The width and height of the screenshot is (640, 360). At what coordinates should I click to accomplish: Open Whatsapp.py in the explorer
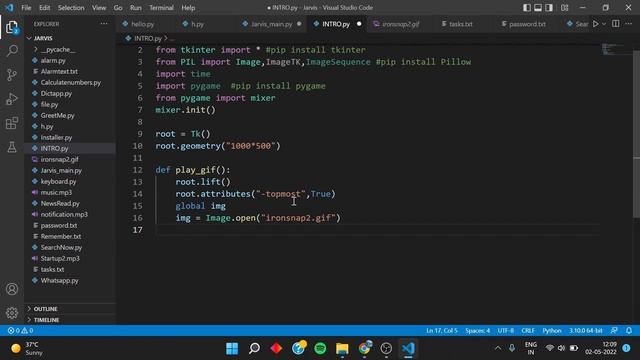pos(60,280)
